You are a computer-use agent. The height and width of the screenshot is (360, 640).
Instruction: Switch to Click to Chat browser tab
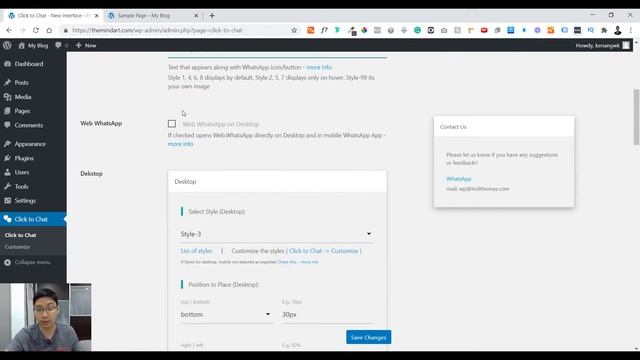point(53,16)
